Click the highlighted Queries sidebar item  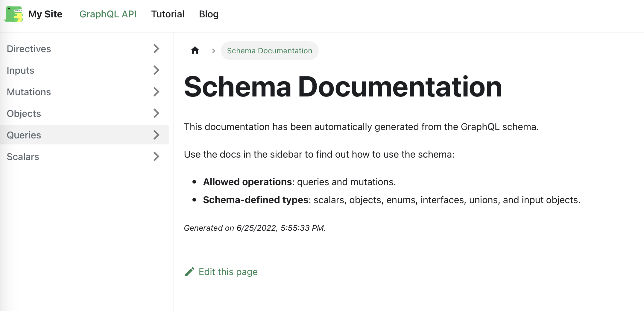(24, 135)
